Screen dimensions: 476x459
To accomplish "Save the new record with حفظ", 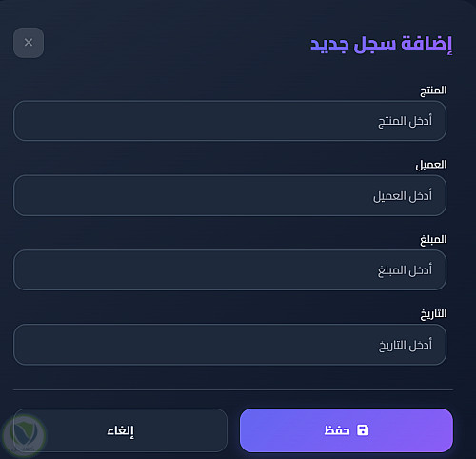I will (x=347, y=430).
